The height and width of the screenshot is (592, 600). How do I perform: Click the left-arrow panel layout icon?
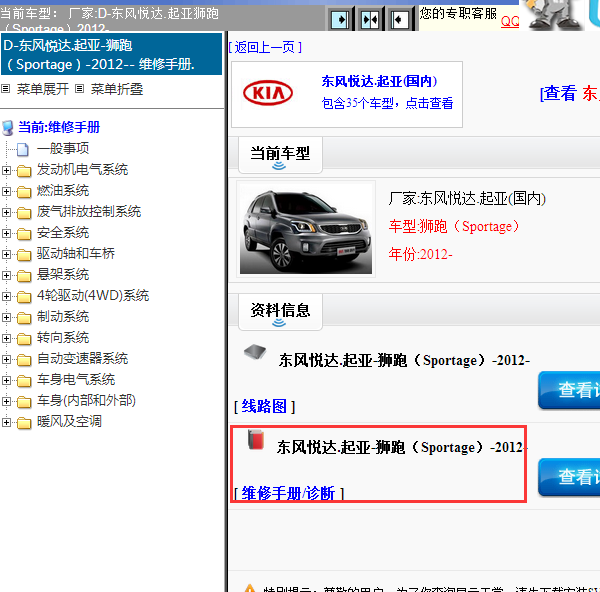click(400, 19)
